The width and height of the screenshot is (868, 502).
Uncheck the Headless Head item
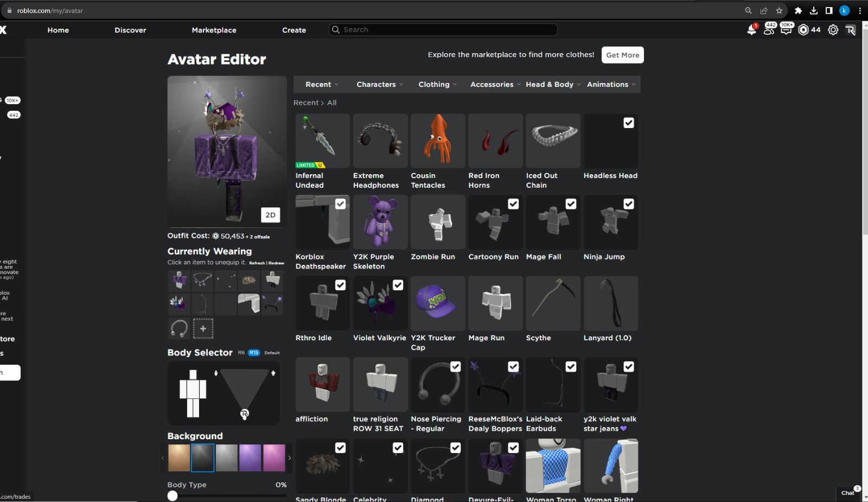(x=629, y=123)
